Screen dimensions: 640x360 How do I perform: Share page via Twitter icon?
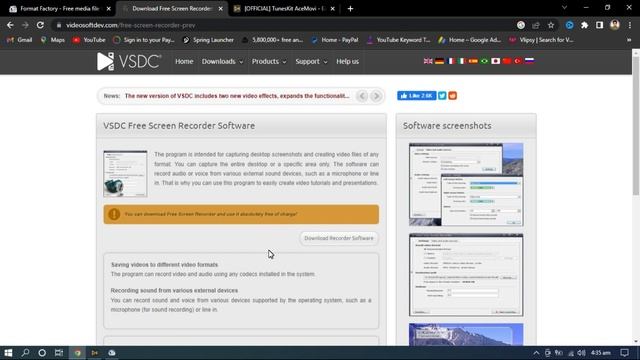pos(442,96)
